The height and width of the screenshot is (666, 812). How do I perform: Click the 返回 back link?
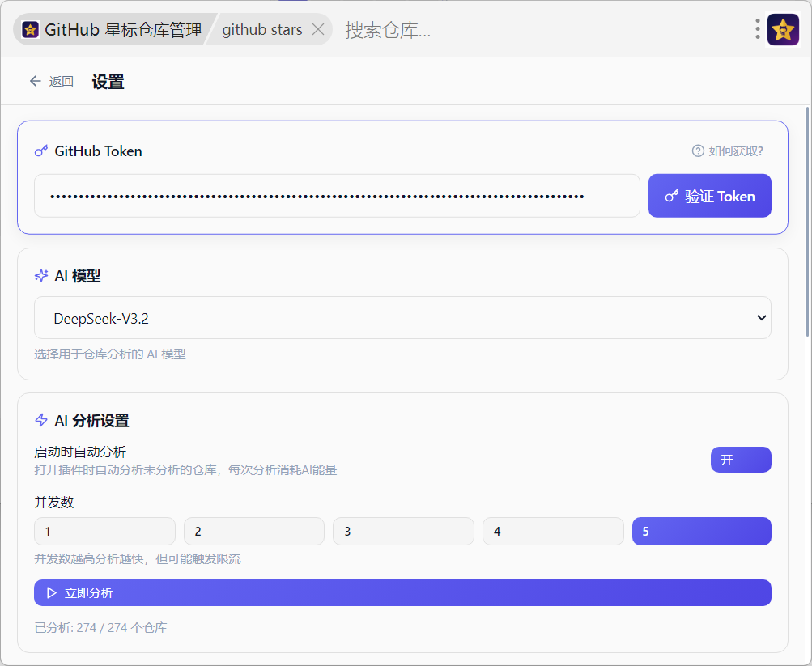pyautogui.click(x=61, y=81)
